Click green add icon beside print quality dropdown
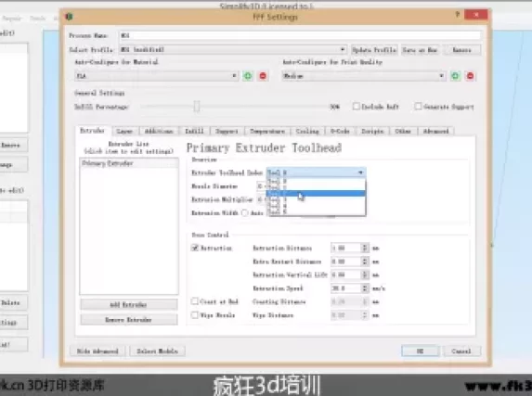 click(455, 76)
